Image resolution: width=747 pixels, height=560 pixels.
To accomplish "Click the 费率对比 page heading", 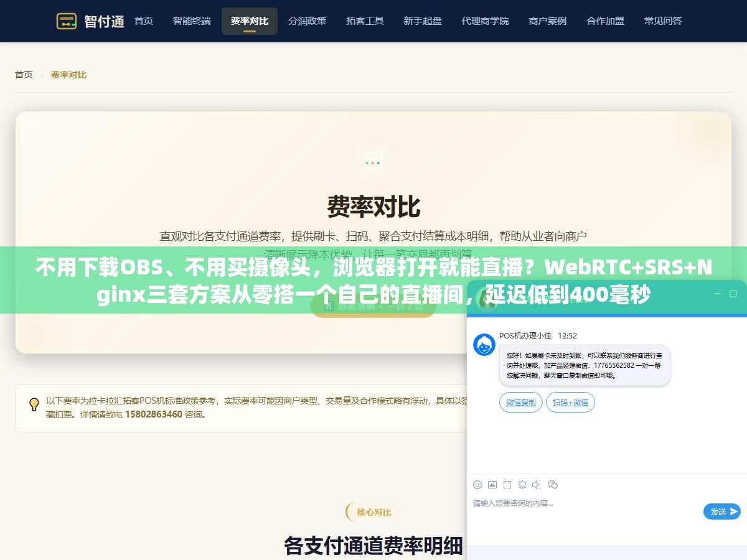I will pos(374,207).
